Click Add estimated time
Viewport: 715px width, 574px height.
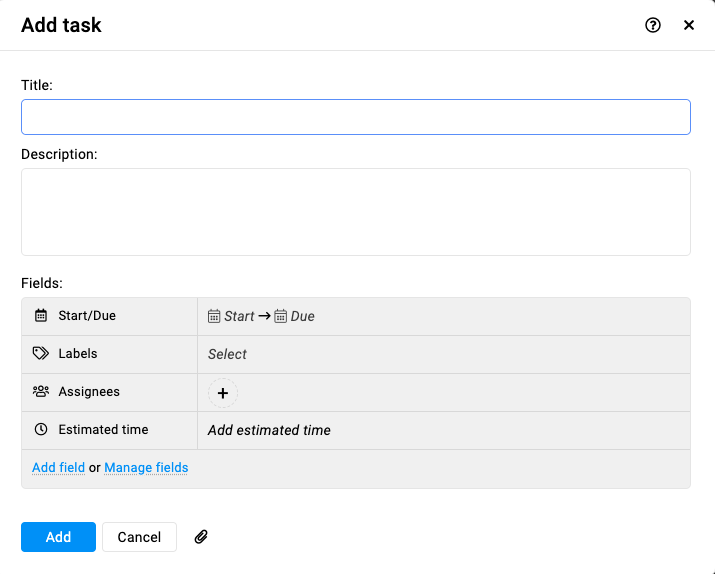tap(269, 430)
